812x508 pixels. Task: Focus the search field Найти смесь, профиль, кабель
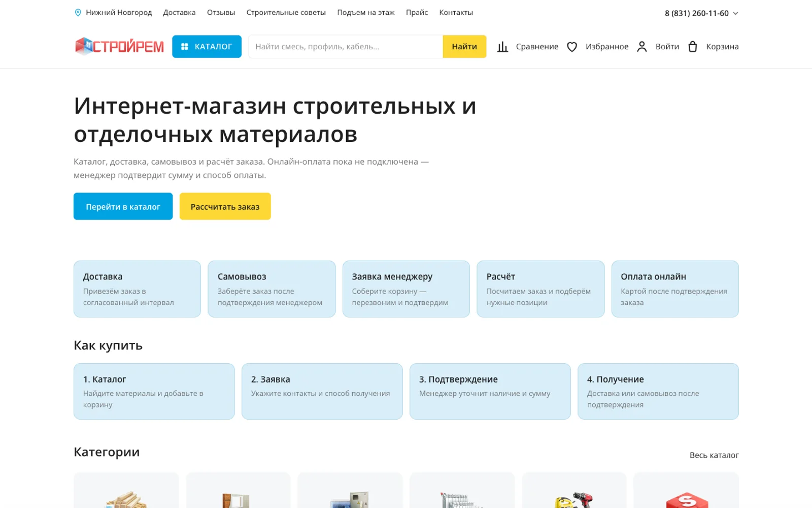pos(346,47)
